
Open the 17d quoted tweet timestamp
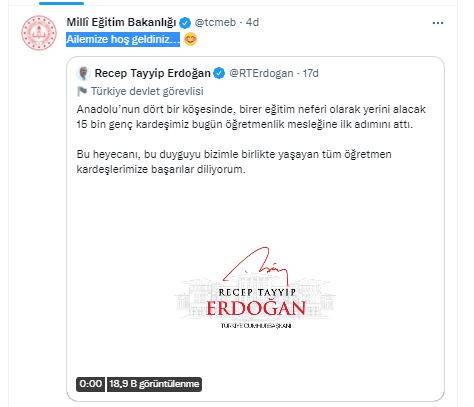(310, 73)
